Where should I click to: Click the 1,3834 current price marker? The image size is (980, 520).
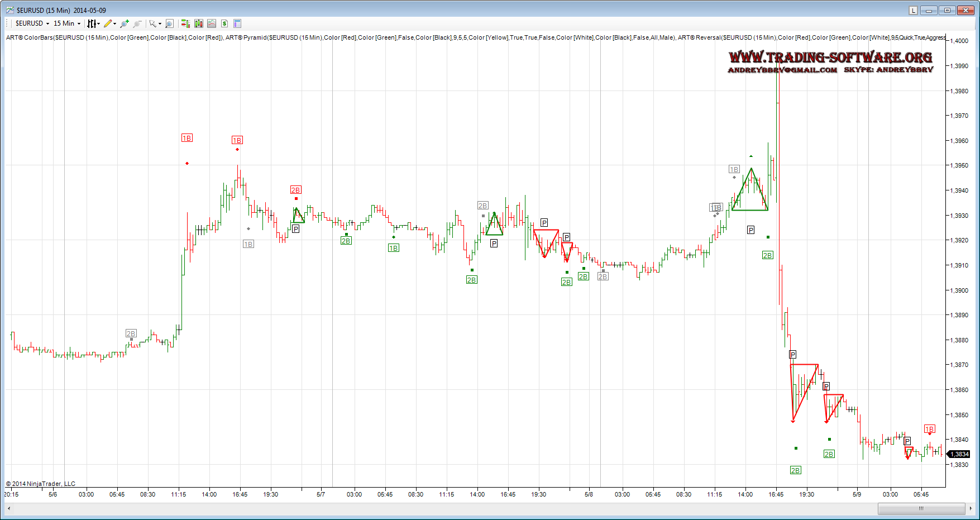[x=959, y=454]
